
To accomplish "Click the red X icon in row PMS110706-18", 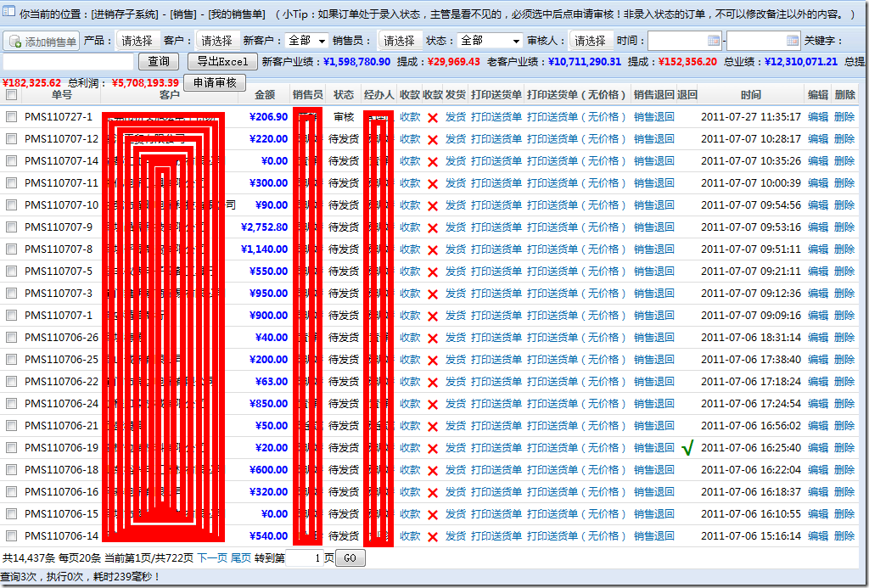I will tap(433, 471).
